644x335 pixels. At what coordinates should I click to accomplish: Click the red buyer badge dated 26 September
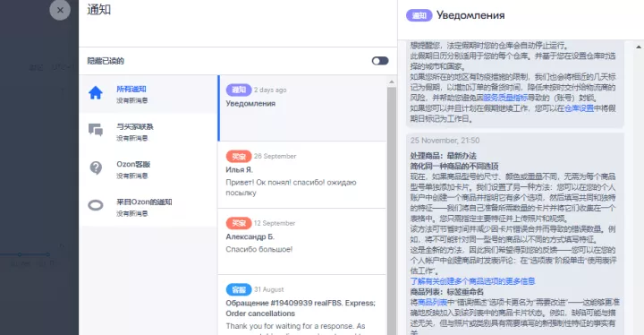[239, 157]
